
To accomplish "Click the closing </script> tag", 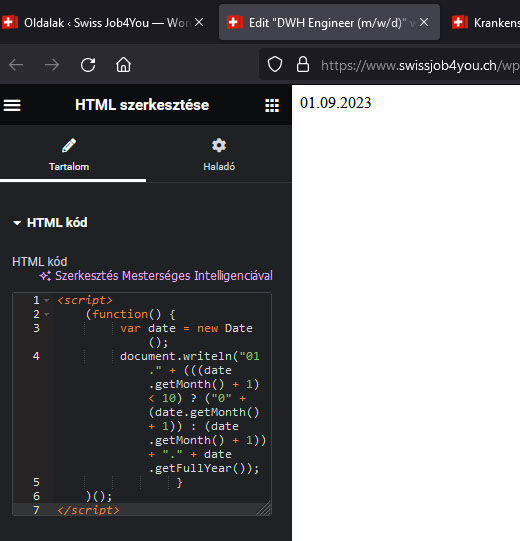I will pos(88,510).
